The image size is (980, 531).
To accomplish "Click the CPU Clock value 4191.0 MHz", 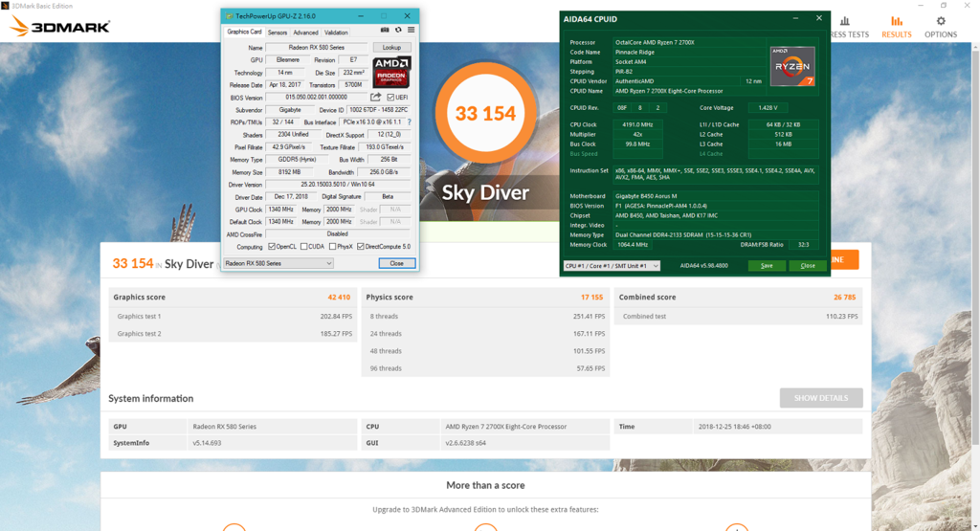I will [x=636, y=125].
